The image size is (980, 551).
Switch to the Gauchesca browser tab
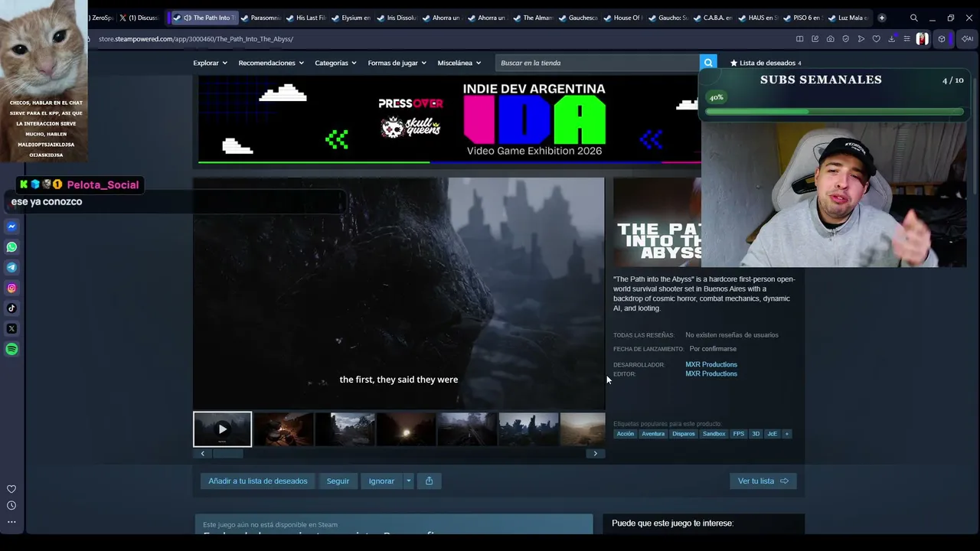tap(577, 18)
